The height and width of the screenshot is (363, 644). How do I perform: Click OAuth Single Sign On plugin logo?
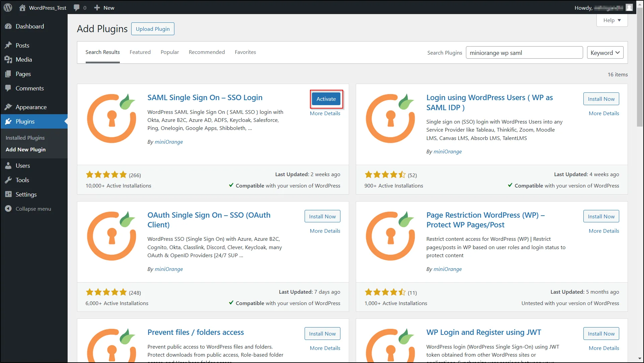pyautogui.click(x=111, y=236)
